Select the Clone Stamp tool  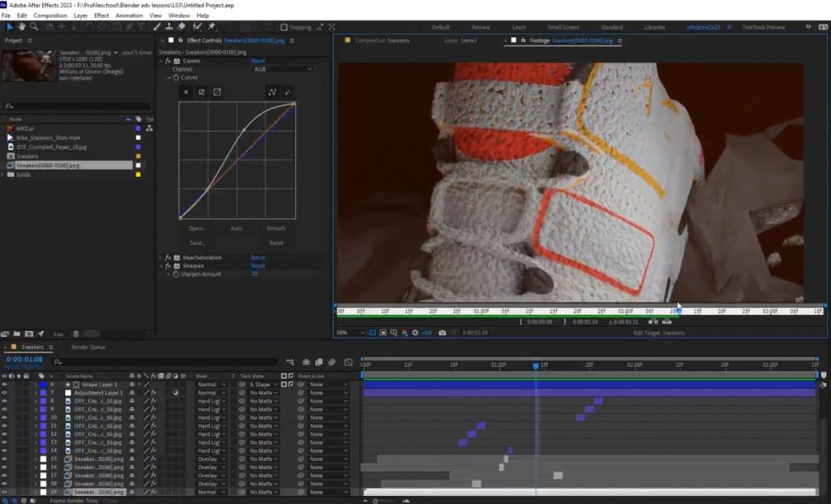169,27
